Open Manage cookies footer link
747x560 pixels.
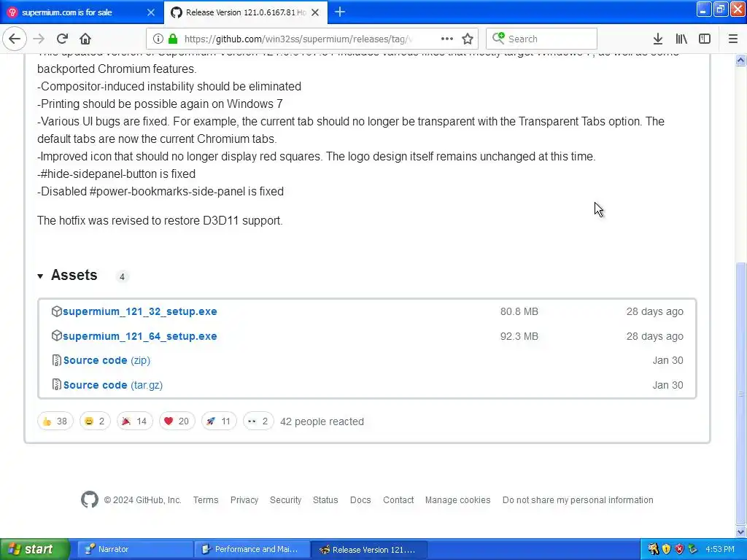point(458,500)
